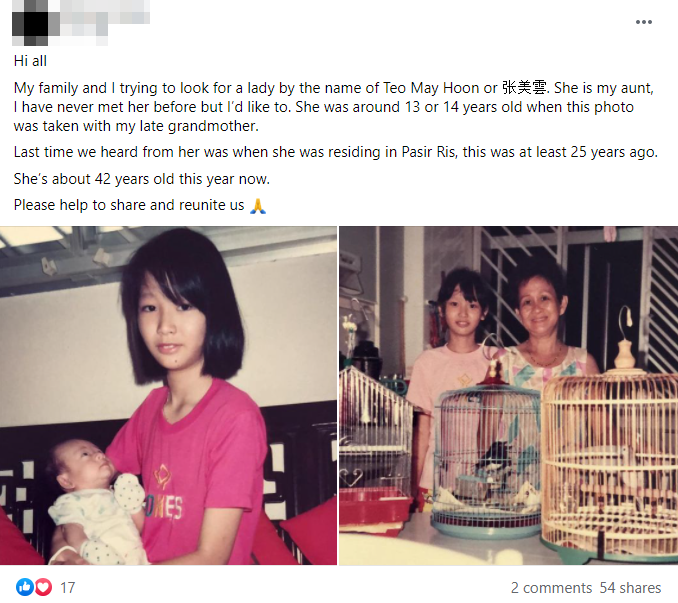This screenshot has height=603, width=678.
Task: View the 17 reactions count
Action: pyautogui.click(x=67, y=587)
